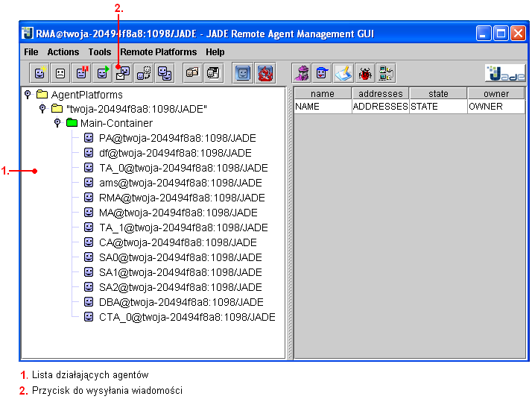Open the Log Manager Agent icon
The height and width of the screenshot is (405, 532).
click(x=343, y=73)
